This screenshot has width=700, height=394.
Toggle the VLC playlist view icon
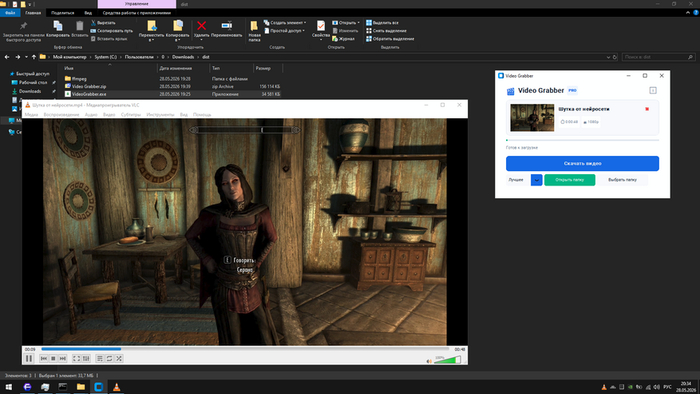[x=100, y=358]
